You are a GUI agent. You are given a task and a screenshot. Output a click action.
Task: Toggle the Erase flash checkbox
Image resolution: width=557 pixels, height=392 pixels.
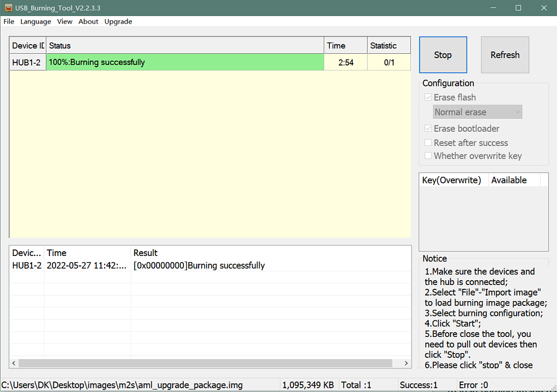coord(428,97)
